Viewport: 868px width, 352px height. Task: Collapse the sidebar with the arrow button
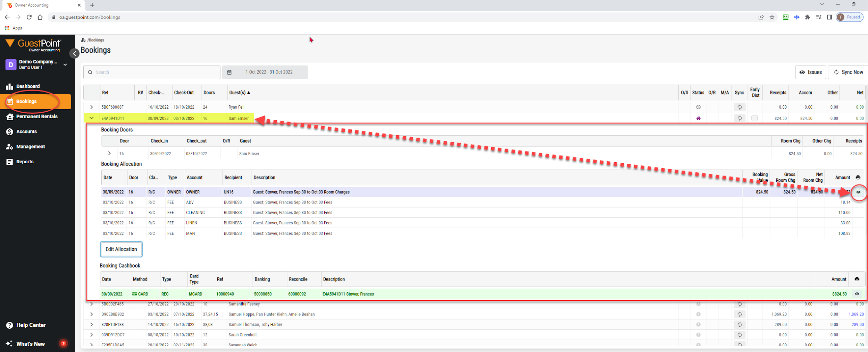[74, 53]
